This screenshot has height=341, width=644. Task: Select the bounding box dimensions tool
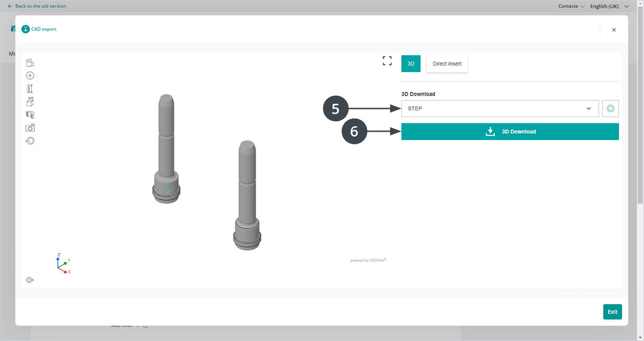(30, 102)
